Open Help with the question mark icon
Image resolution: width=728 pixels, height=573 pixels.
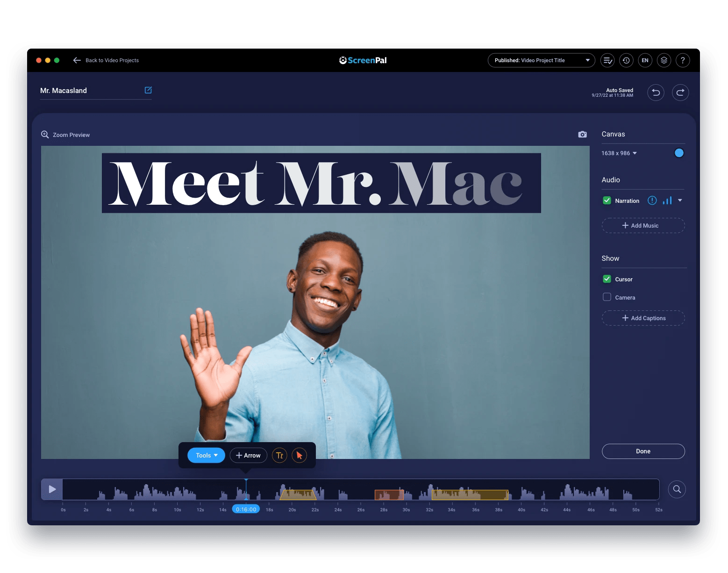point(683,60)
